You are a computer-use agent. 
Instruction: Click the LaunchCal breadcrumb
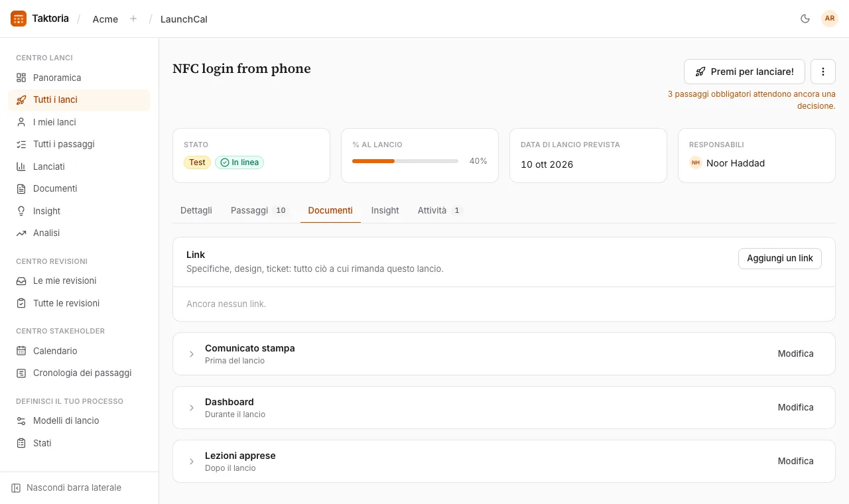pos(184,19)
